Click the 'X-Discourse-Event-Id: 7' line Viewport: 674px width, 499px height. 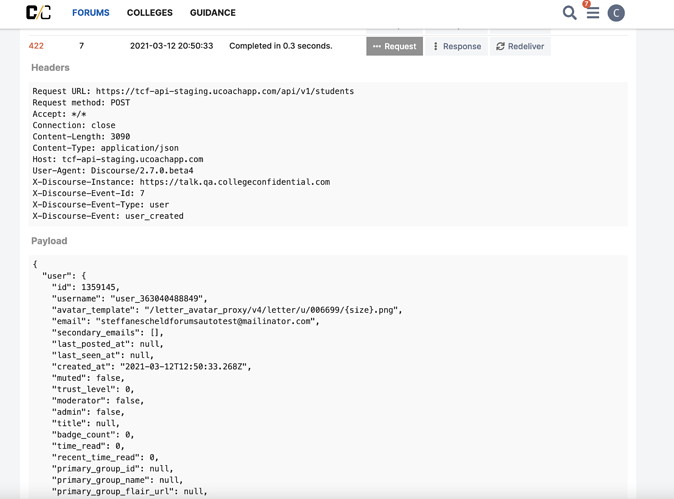(89, 193)
